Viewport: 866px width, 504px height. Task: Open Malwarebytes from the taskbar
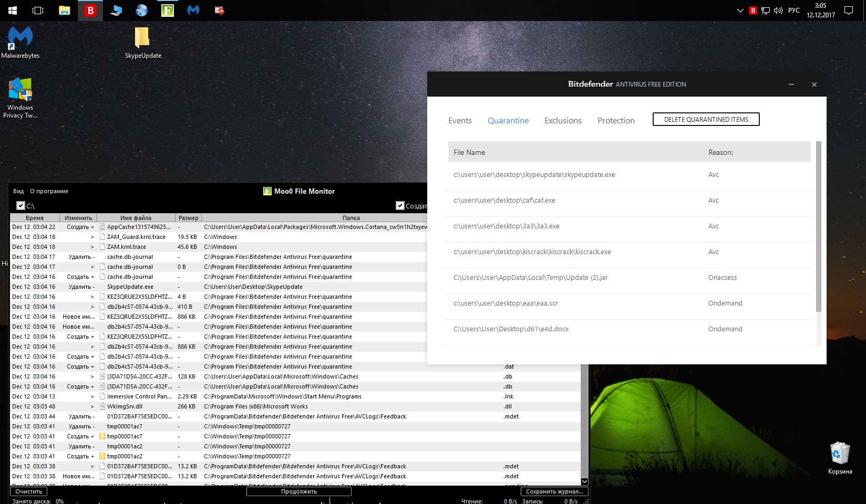point(193,10)
